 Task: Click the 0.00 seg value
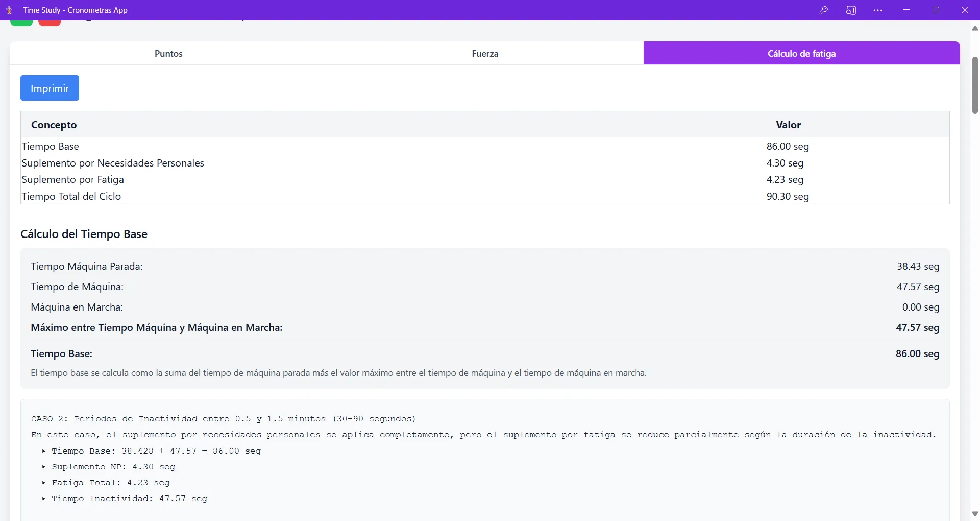coord(921,307)
